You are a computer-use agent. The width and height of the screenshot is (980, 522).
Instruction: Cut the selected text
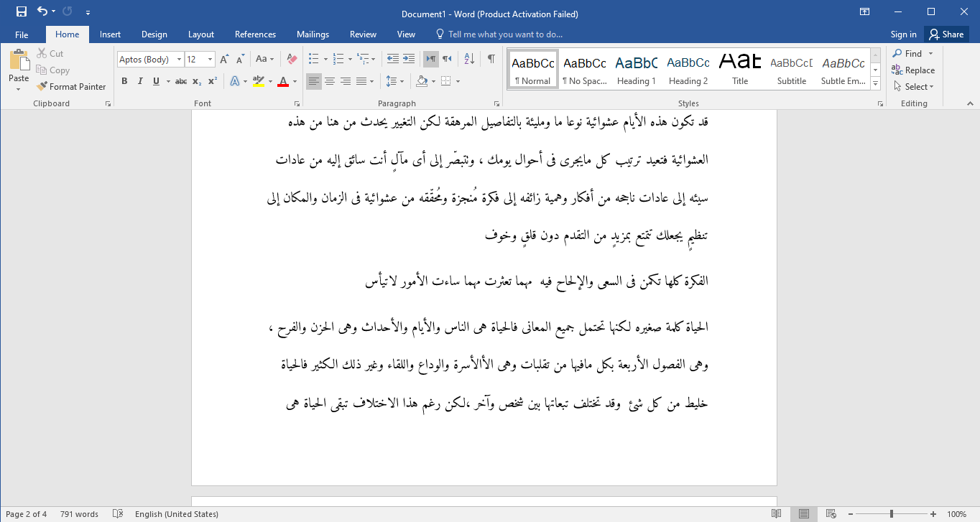pyautogui.click(x=50, y=54)
